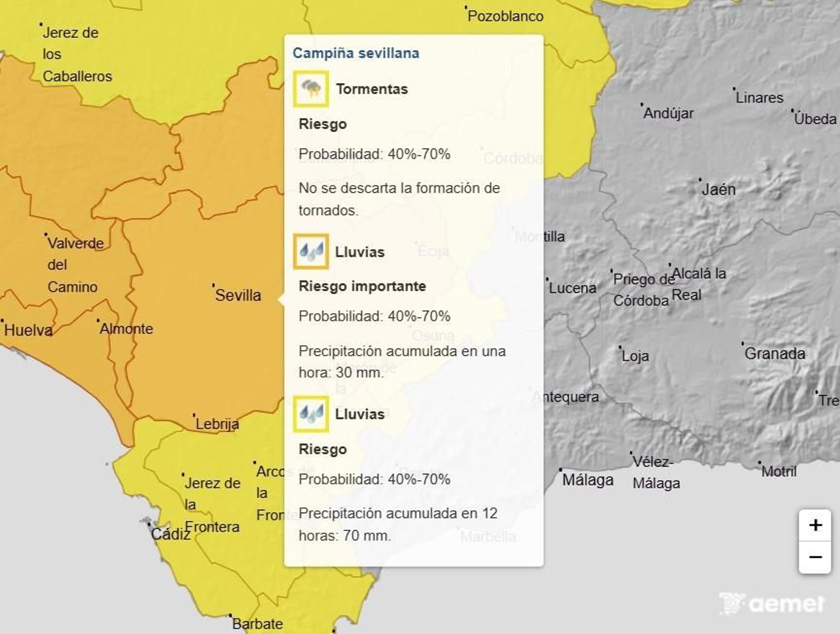Click the orange Lluvias rain warning icon
Viewport: 840px width, 634px height.
(x=311, y=251)
